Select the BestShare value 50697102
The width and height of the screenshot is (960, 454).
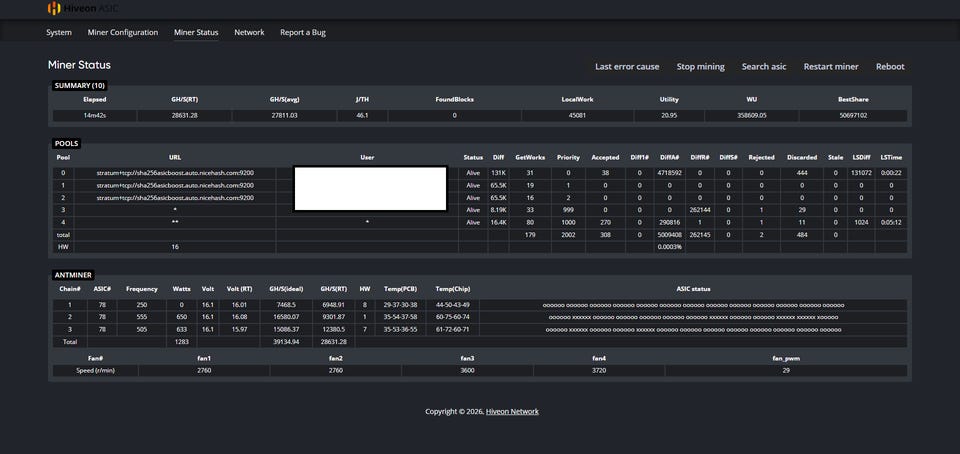tap(853, 115)
